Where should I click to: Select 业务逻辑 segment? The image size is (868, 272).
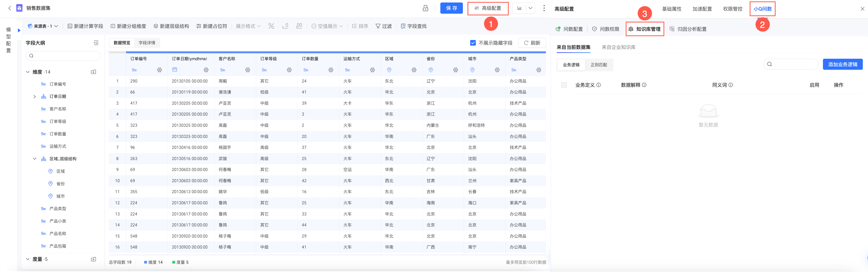point(571,65)
